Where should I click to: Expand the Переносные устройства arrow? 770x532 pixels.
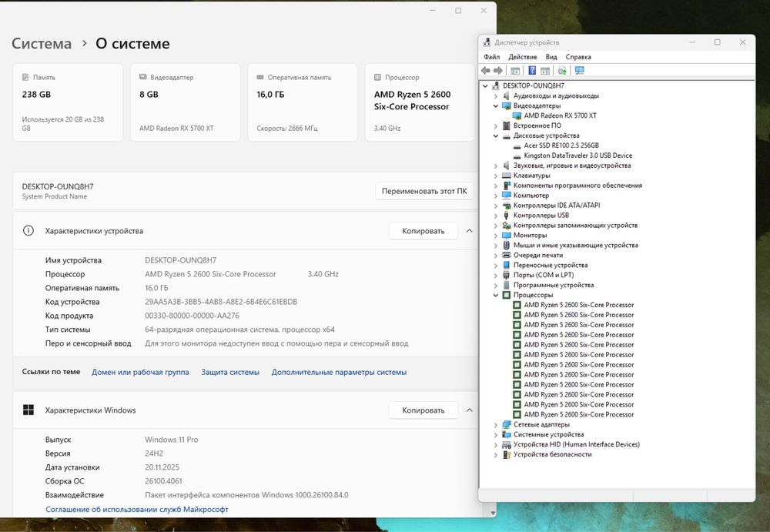[495, 266]
